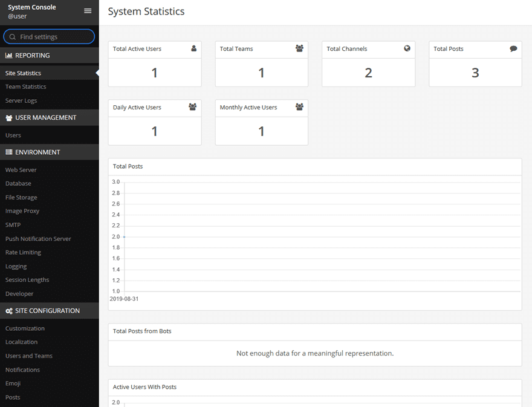Open Server Logs page

21,100
